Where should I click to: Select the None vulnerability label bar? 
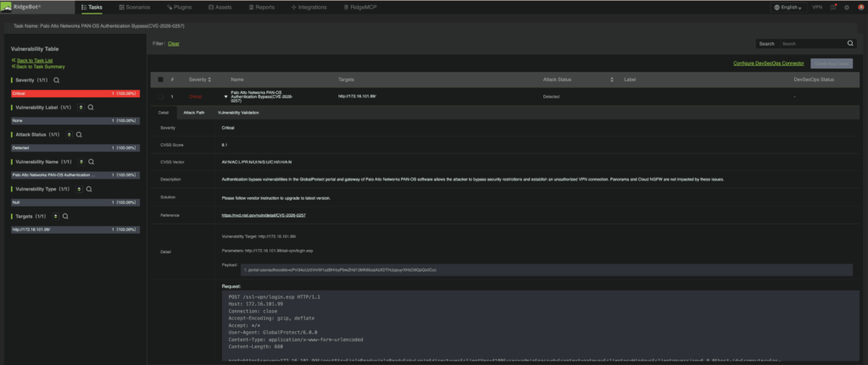point(75,120)
